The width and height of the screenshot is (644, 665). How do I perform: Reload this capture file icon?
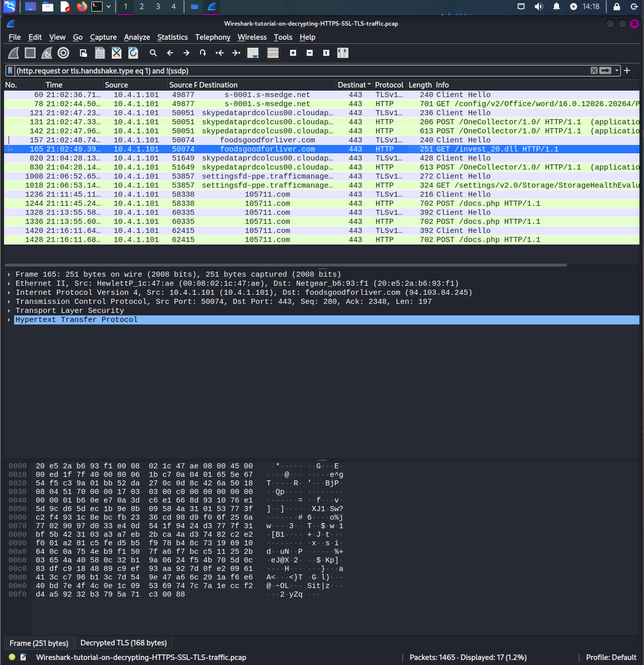pos(133,53)
